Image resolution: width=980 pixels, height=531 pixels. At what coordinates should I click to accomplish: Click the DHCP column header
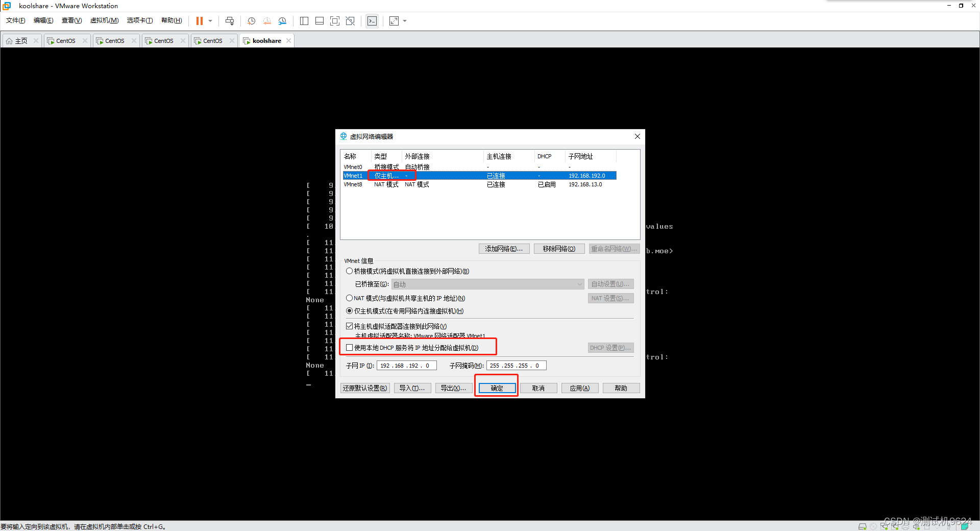click(x=550, y=156)
